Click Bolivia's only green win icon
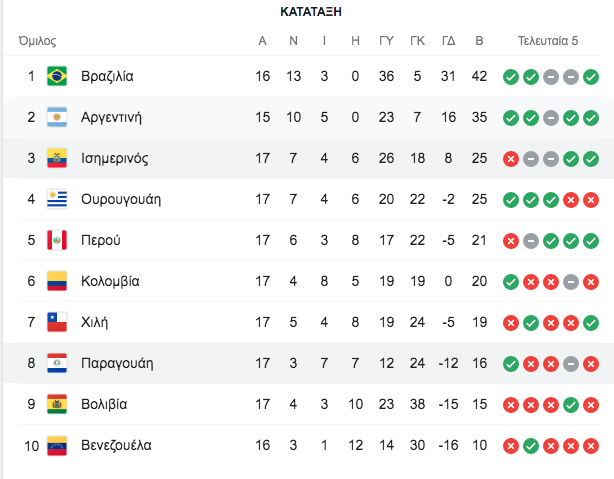The image size is (614, 479). [571, 405]
